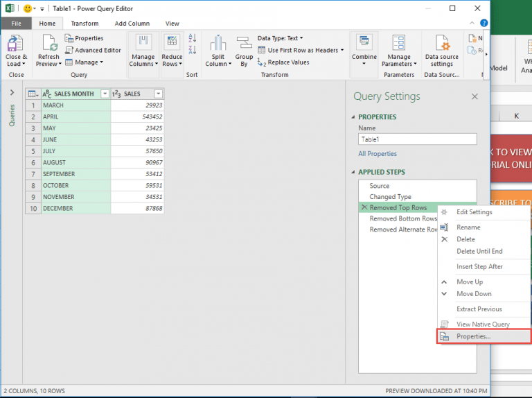Click the Group By icon
This screenshot has height=398, width=532.
pos(244,44)
